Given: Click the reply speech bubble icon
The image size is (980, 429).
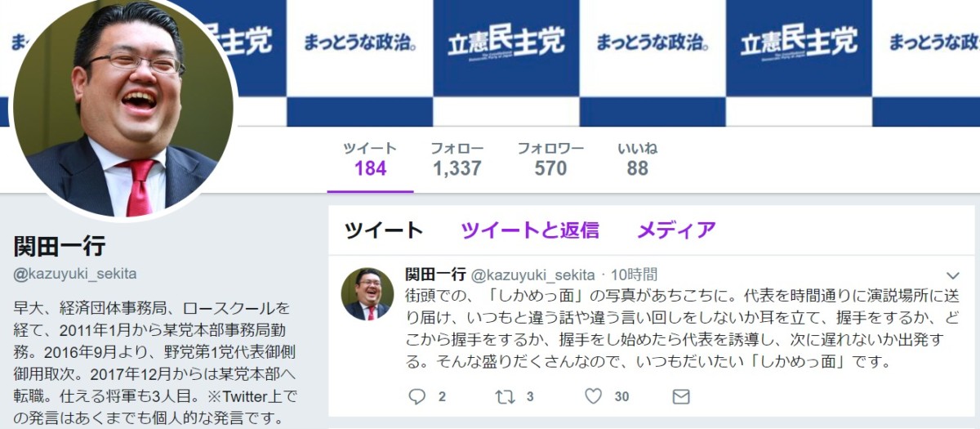Looking at the screenshot, I should tap(417, 396).
